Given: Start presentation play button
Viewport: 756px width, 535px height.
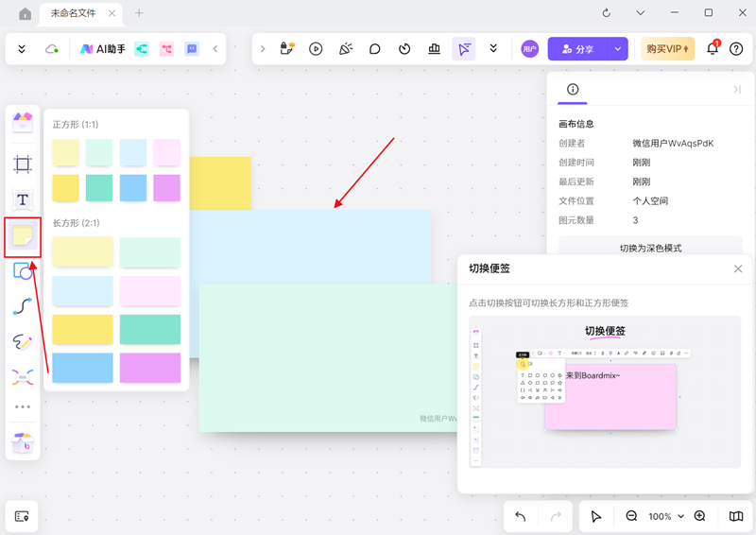Looking at the screenshot, I should (316, 49).
